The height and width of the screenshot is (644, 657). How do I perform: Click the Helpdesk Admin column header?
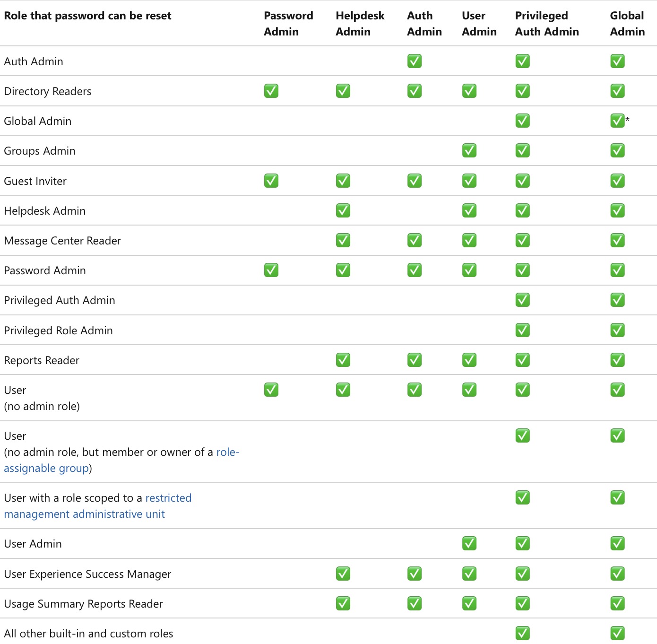[x=360, y=24]
